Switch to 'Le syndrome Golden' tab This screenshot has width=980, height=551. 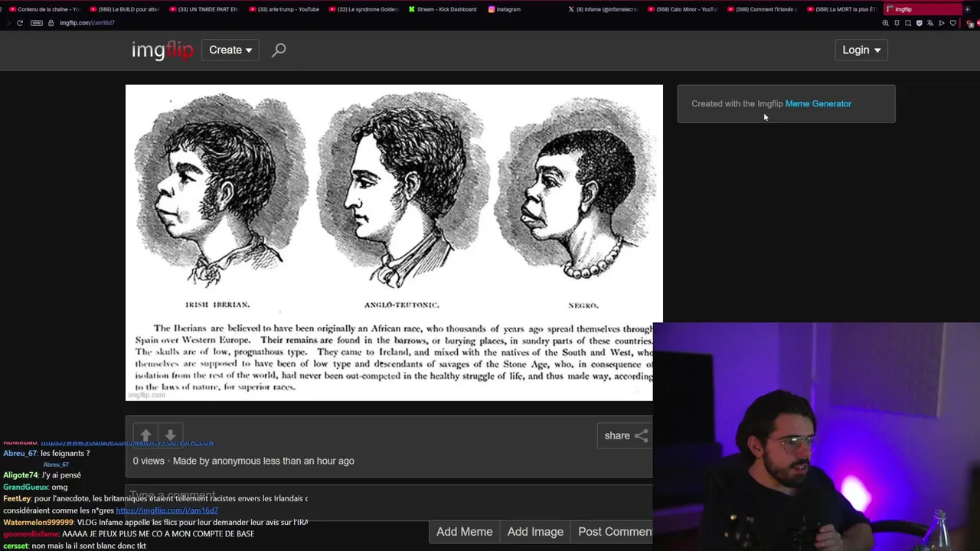[363, 9]
